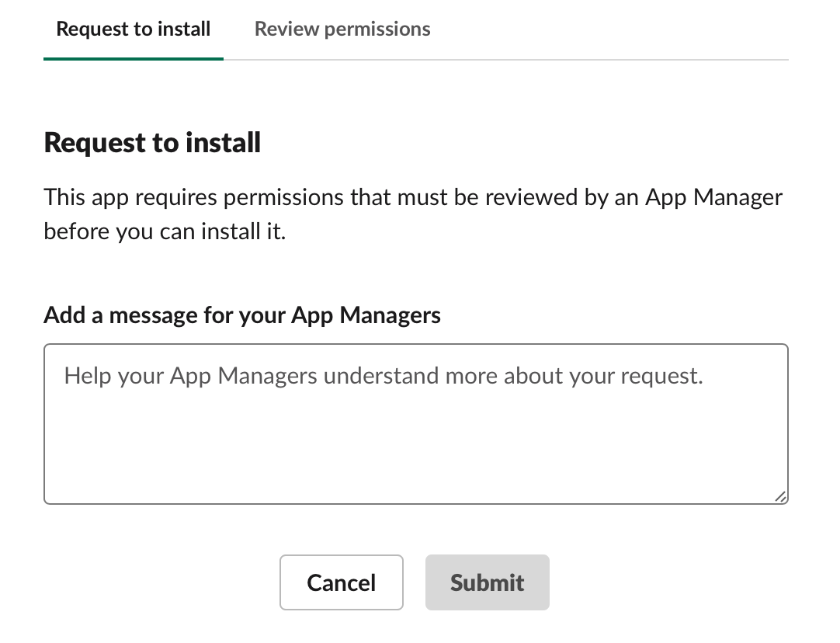This screenshot has width=840, height=643.
Task: Click the "Add a message for your App Managers" label
Action: click(x=242, y=315)
